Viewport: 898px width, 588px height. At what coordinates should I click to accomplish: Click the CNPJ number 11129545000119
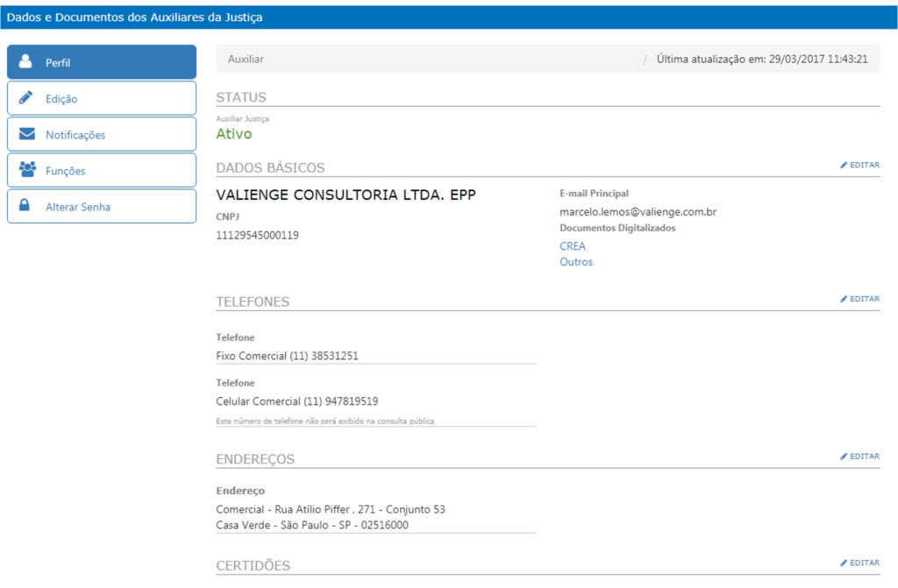[x=257, y=236]
